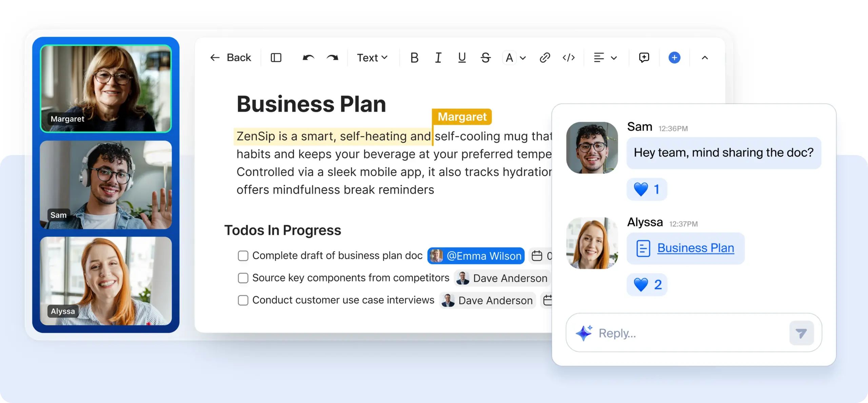The height and width of the screenshot is (403, 868).
Task: Apply italic formatting
Action: pos(438,58)
